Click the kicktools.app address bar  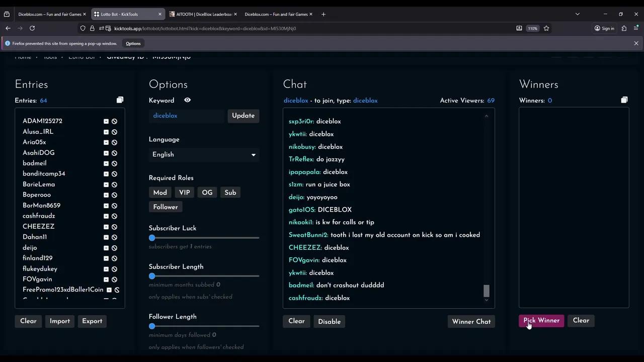click(x=302, y=28)
